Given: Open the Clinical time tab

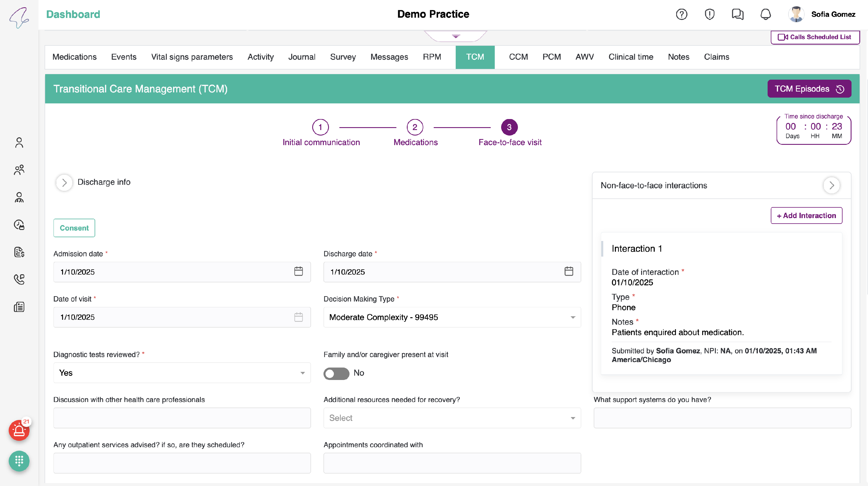Looking at the screenshot, I should [630, 57].
